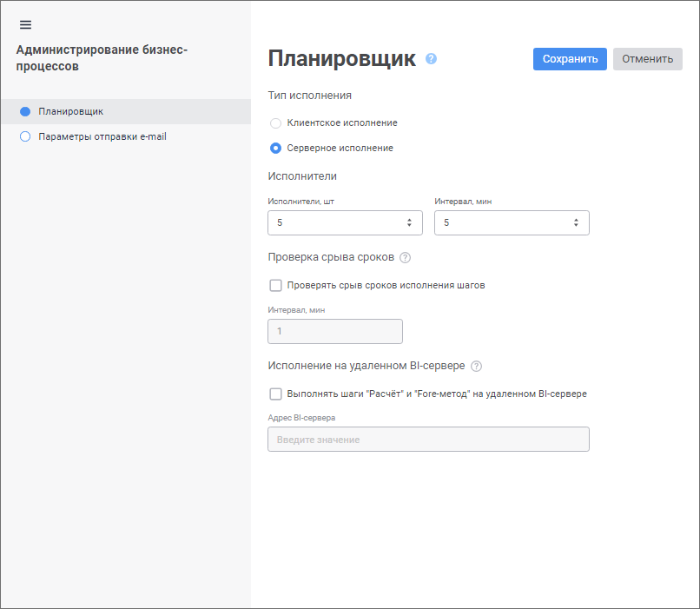Click the Отменить button

(x=648, y=59)
